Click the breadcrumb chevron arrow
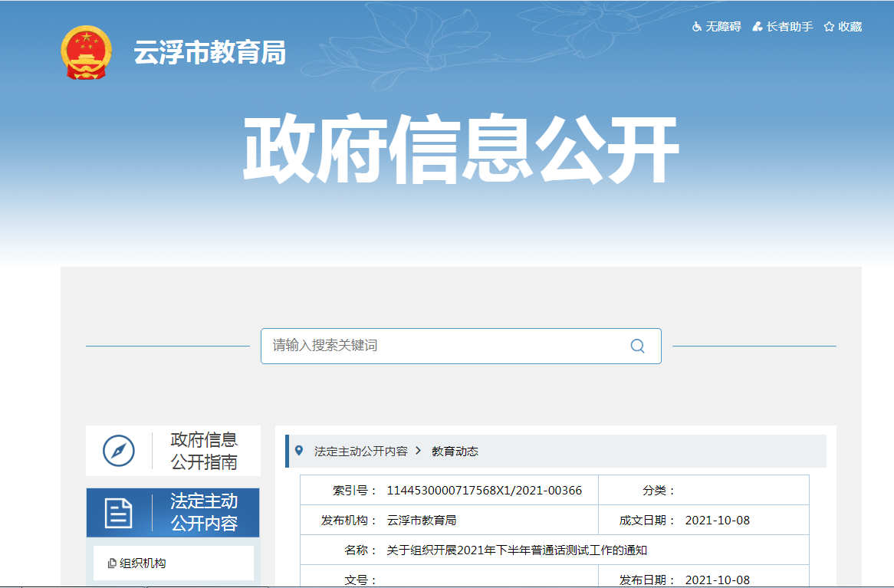This screenshot has width=894, height=588. click(419, 451)
